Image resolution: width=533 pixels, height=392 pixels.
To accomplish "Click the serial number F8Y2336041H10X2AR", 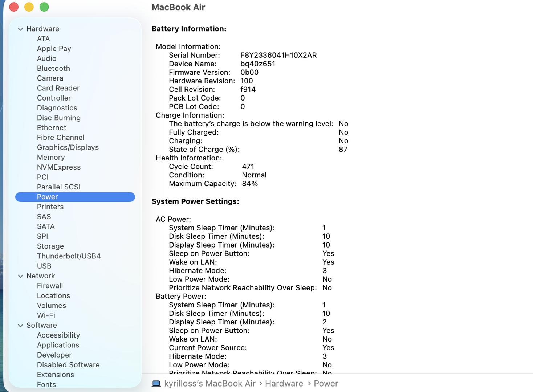I will click(x=278, y=55).
